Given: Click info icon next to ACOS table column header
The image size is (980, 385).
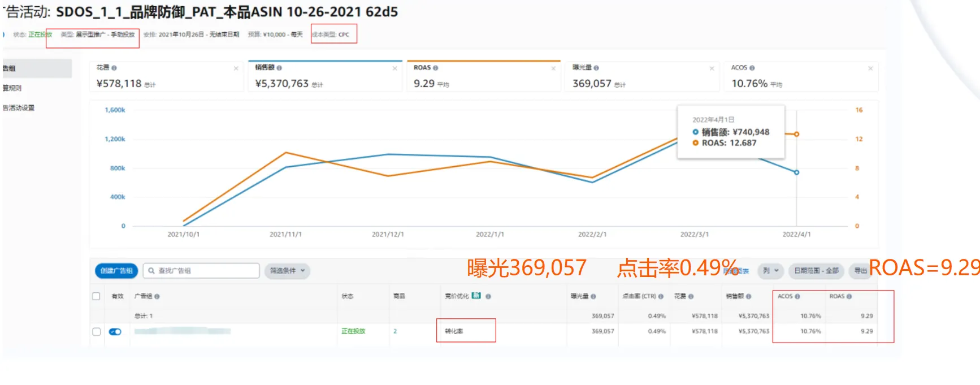Looking at the screenshot, I should coord(797,296).
